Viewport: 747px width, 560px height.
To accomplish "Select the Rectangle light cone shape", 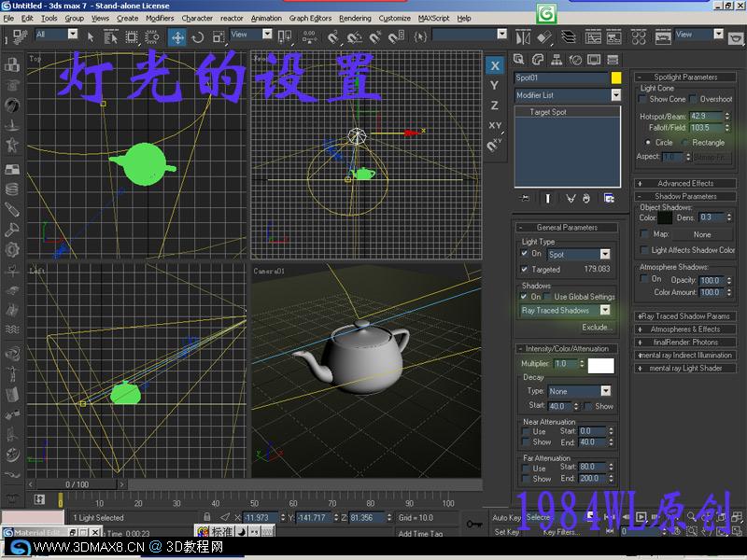I will [x=686, y=143].
